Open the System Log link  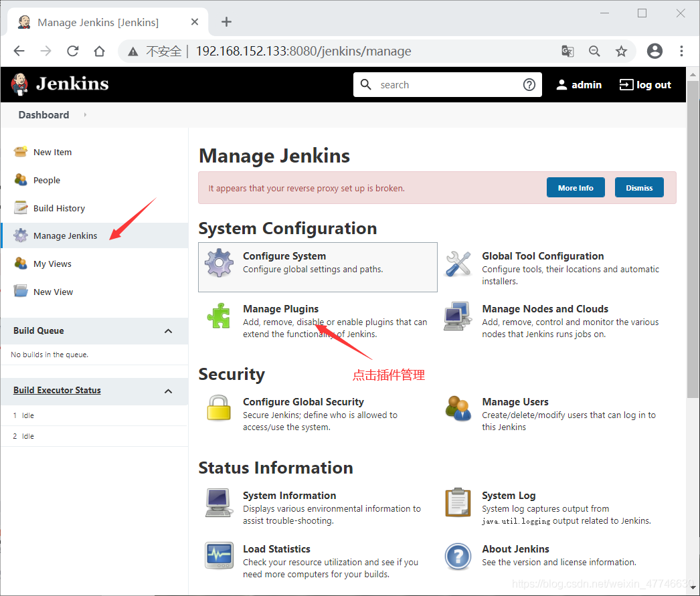509,495
